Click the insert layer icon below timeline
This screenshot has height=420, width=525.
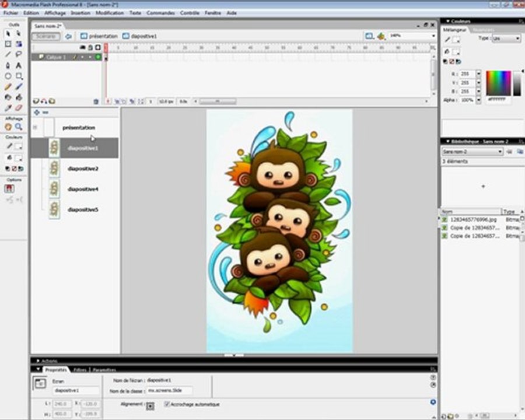coord(36,101)
